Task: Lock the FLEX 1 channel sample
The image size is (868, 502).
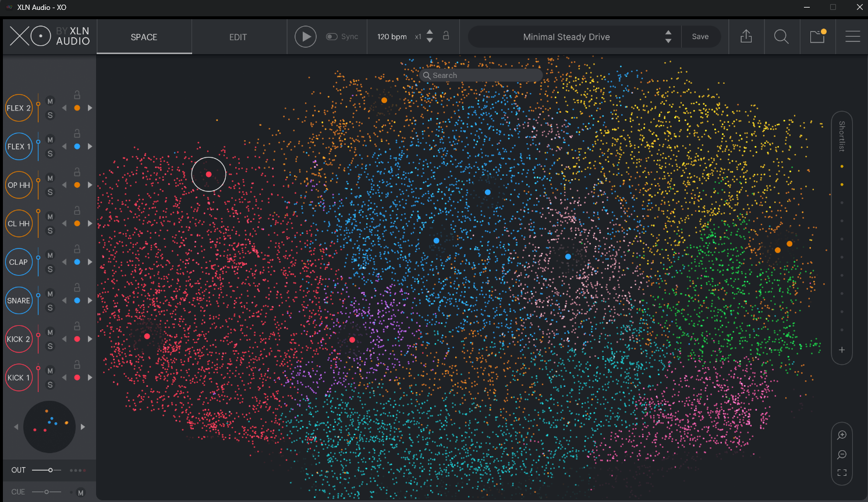Action: 77,133
